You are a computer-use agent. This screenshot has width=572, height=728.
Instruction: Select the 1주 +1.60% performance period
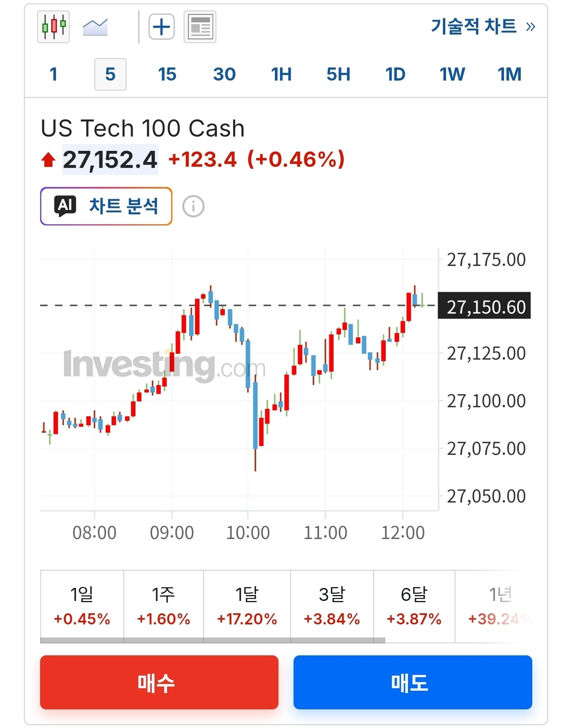(163, 606)
